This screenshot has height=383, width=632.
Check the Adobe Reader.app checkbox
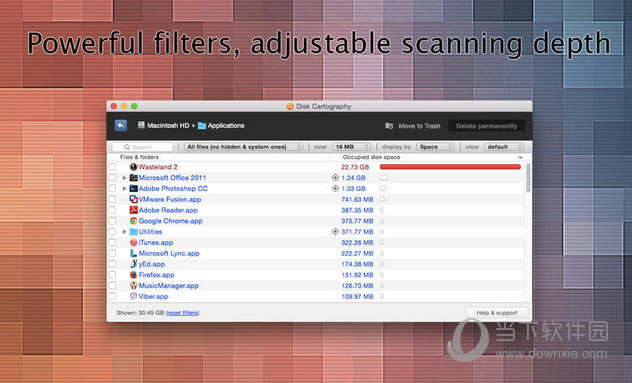tap(112, 210)
